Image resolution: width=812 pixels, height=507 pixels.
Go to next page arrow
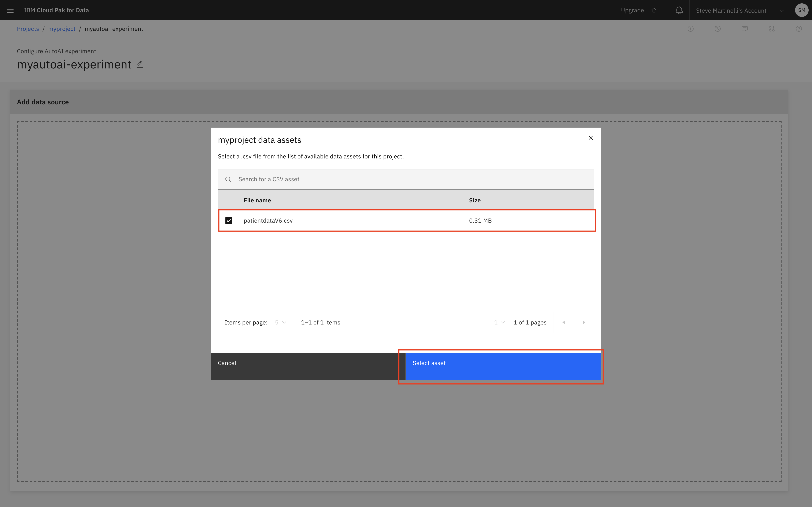[x=584, y=323]
